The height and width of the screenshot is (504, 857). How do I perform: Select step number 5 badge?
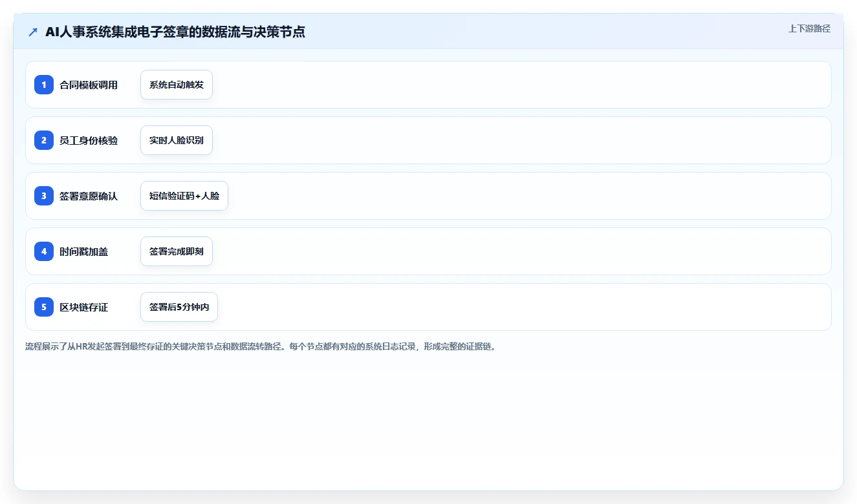(x=44, y=307)
